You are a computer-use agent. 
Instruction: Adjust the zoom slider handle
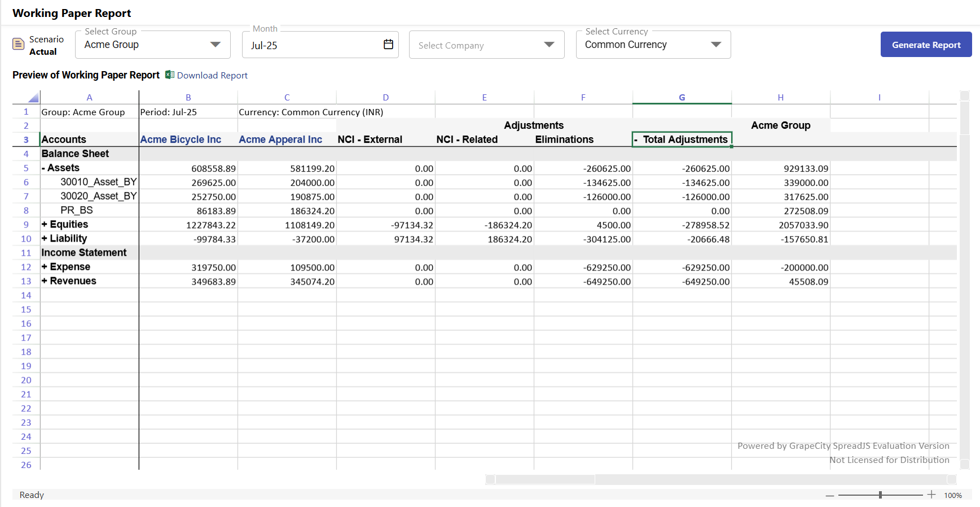coord(880,495)
